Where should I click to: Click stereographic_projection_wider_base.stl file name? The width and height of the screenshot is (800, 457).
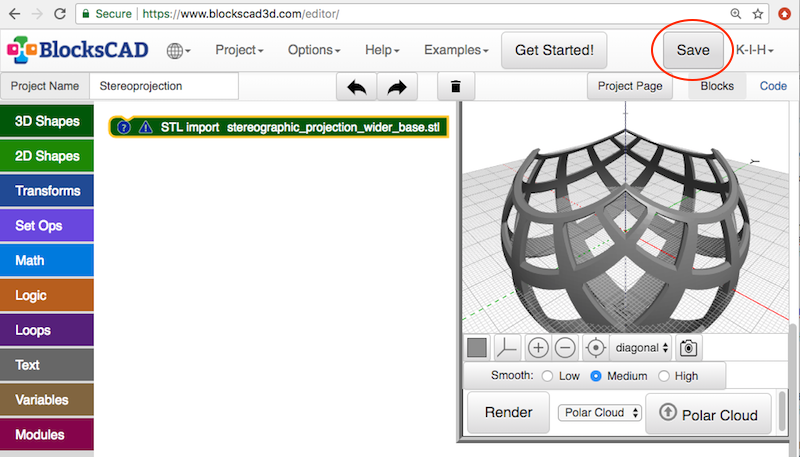[x=333, y=127]
